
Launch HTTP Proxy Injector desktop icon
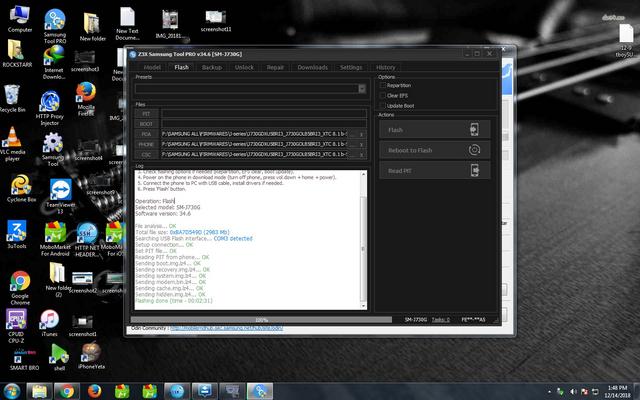coord(49,107)
